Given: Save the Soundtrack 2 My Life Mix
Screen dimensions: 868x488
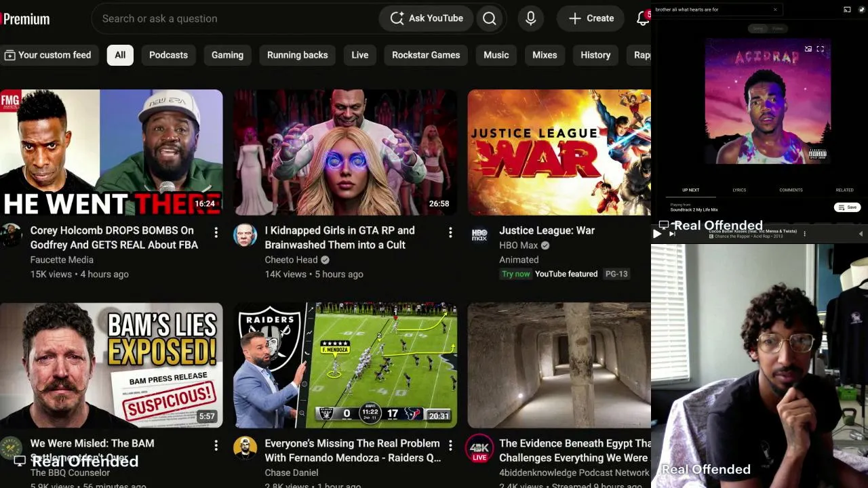Looking at the screenshot, I should coord(847,207).
